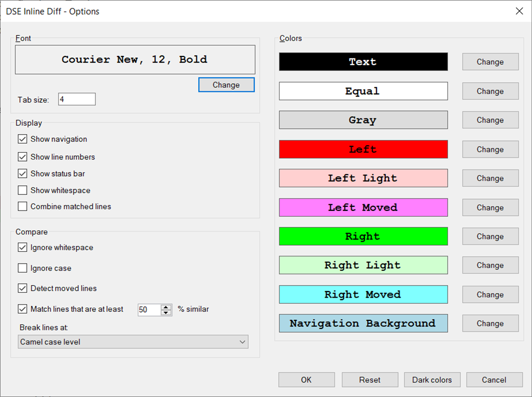Confirm changes with the OK button
The image size is (532, 397).
pyautogui.click(x=306, y=379)
